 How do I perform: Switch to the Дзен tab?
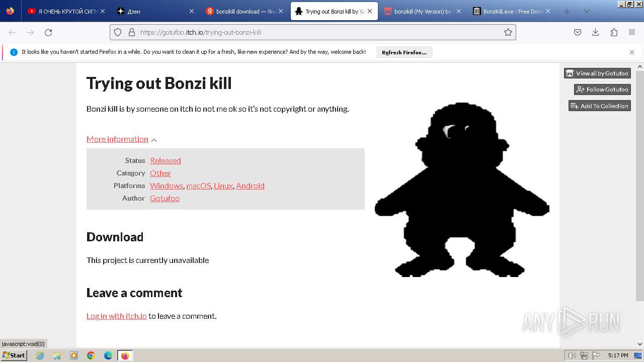point(155,11)
